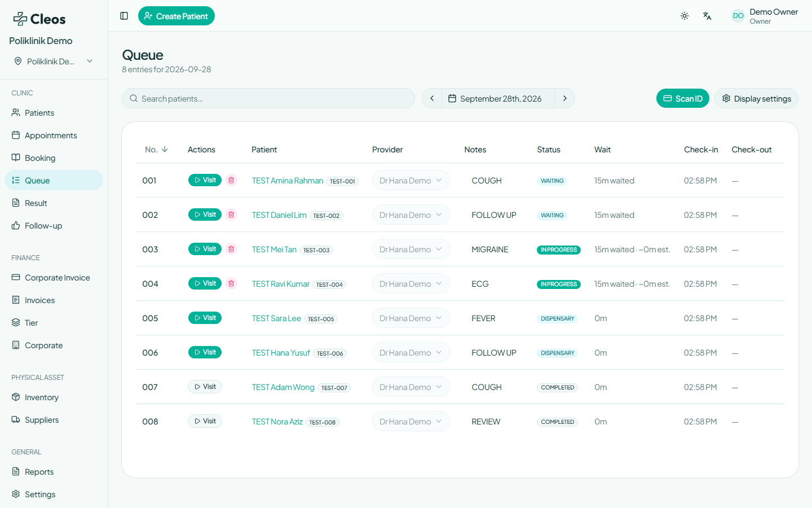The width and height of the screenshot is (812, 508).
Task: Delete queue entry 004 Ravi Kumar
Action: [x=231, y=283]
